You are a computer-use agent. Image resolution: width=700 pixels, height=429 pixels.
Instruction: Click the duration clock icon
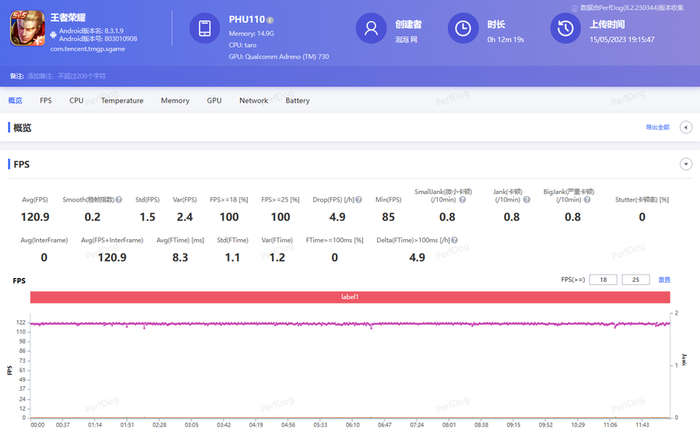[x=463, y=30]
